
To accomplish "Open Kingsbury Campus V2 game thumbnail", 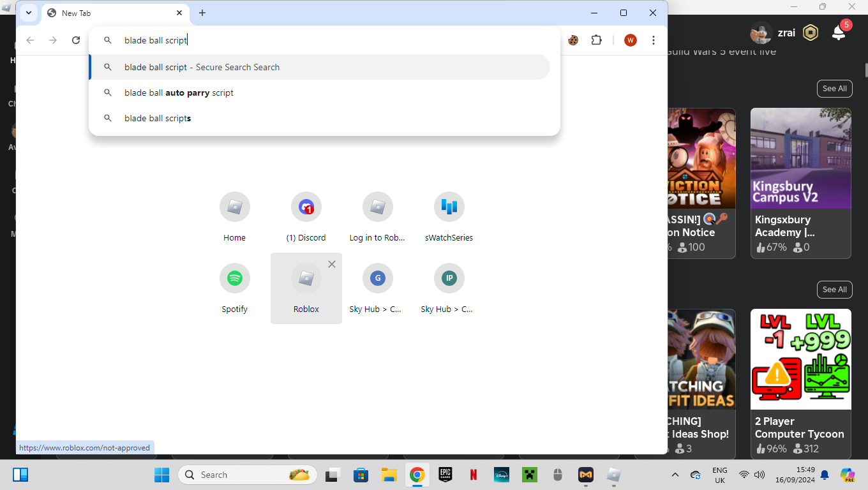I will [x=801, y=158].
